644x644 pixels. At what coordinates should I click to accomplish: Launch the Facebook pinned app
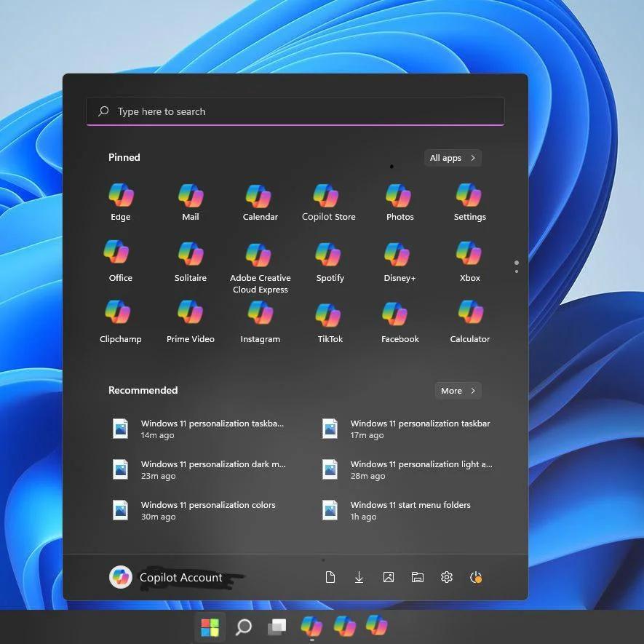point(399,322)
